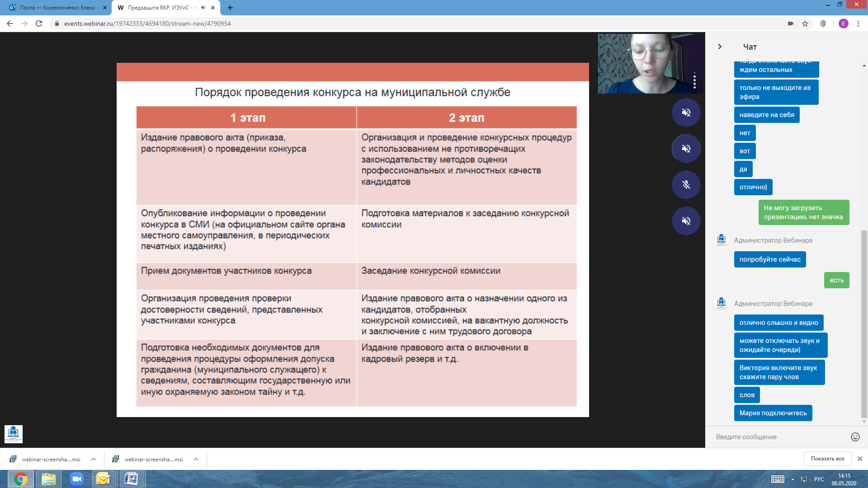Open Zoom from the taskbar
The width and height of the screenshot is (868, 488).
[x=76, y=479]
